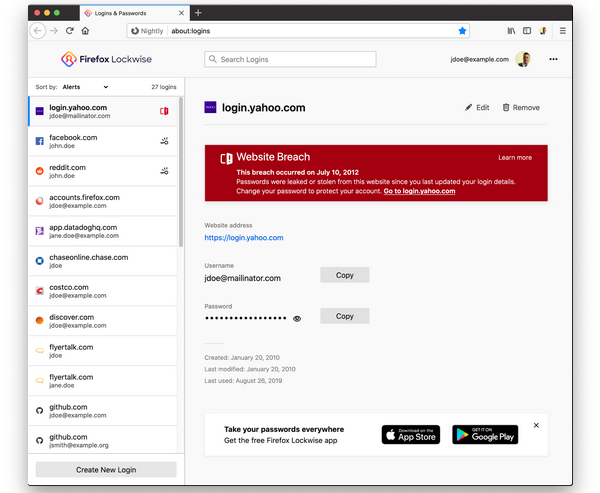Viewport: 600px width, 493px height.
Task: Copy the username jdoe@mailinator.com
Action: pyautogui.click(x=345, y=275)
